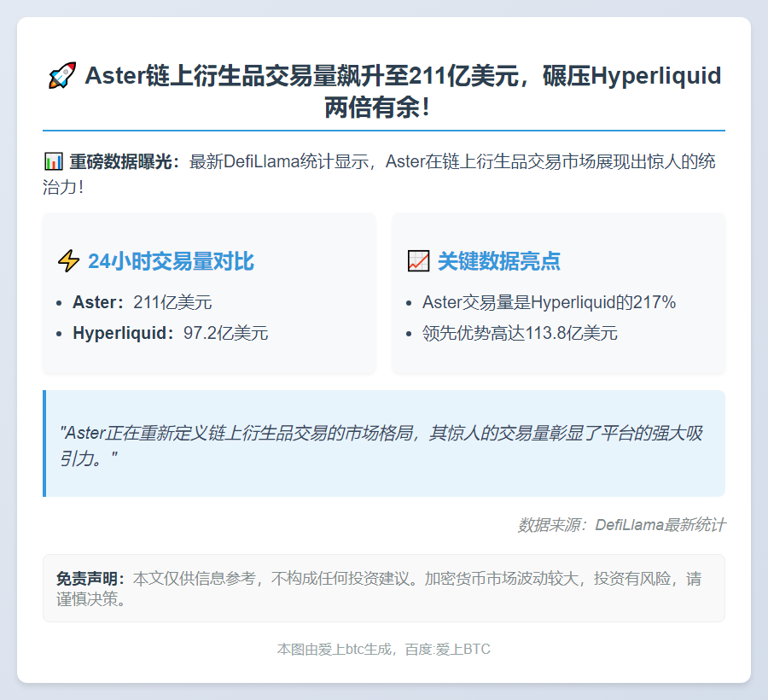Click the bullet stating Aster交易量是Hyperliquid的217%

click(x=549, y=302)
